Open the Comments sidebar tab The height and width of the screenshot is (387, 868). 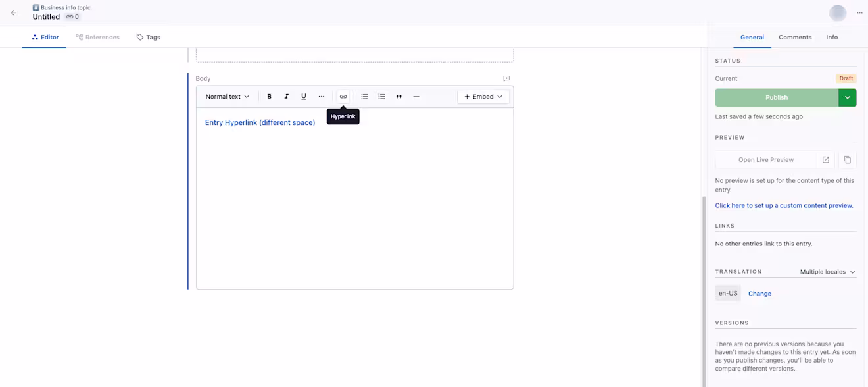(x=795, y=38)
